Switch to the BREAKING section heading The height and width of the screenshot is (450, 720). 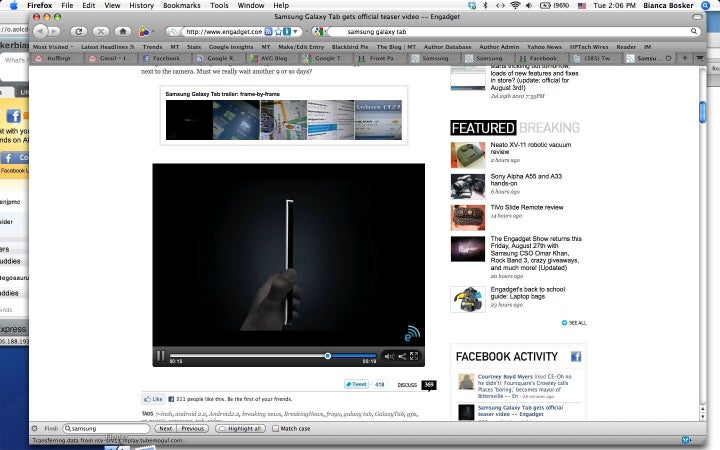549,128
